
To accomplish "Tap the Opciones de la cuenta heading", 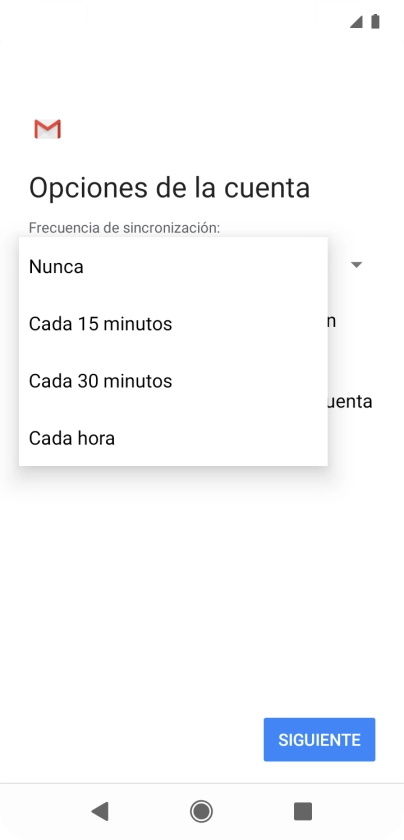I will [x=169, y=188].
